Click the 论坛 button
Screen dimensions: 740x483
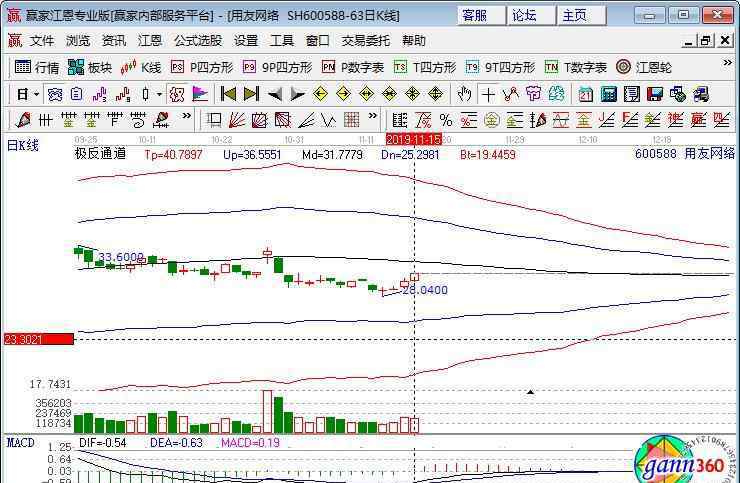click(531, 16)
